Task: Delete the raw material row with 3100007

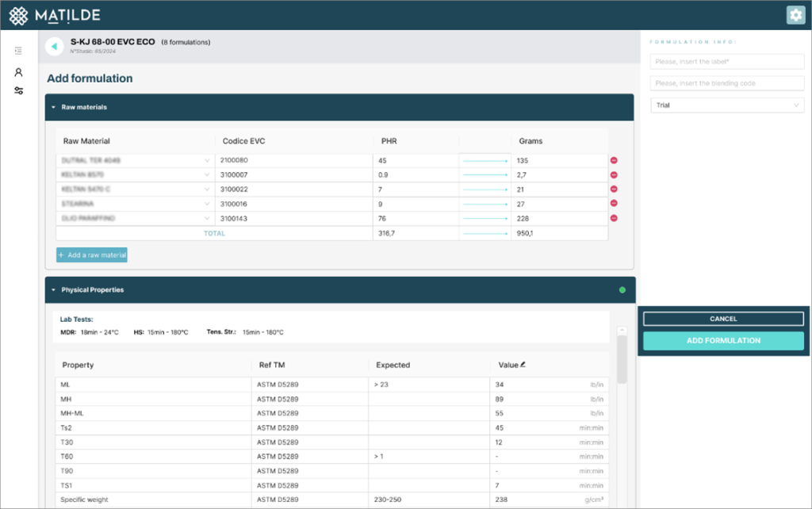Action: coord(614,174)
